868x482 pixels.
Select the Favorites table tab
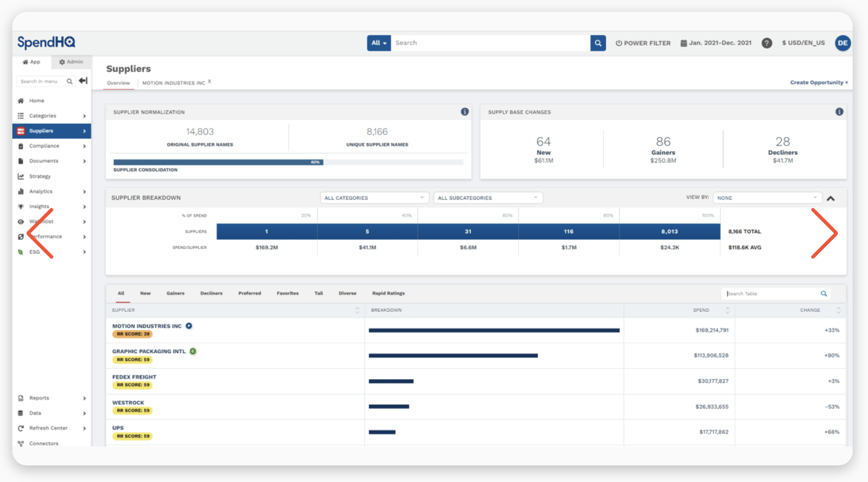click(x=288, y=294)
